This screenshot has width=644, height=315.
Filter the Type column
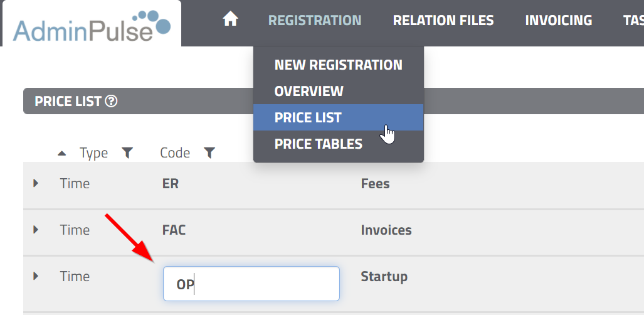tap(127, 153)
